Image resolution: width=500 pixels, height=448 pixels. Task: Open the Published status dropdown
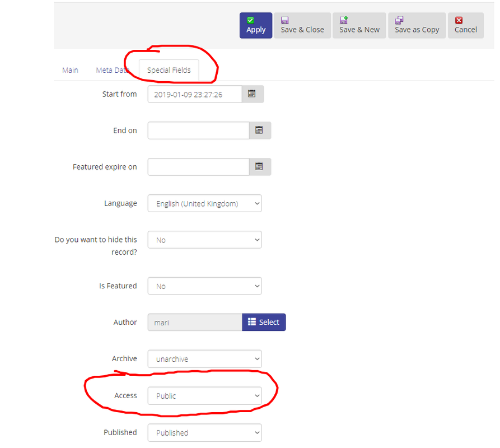[205, 433]
